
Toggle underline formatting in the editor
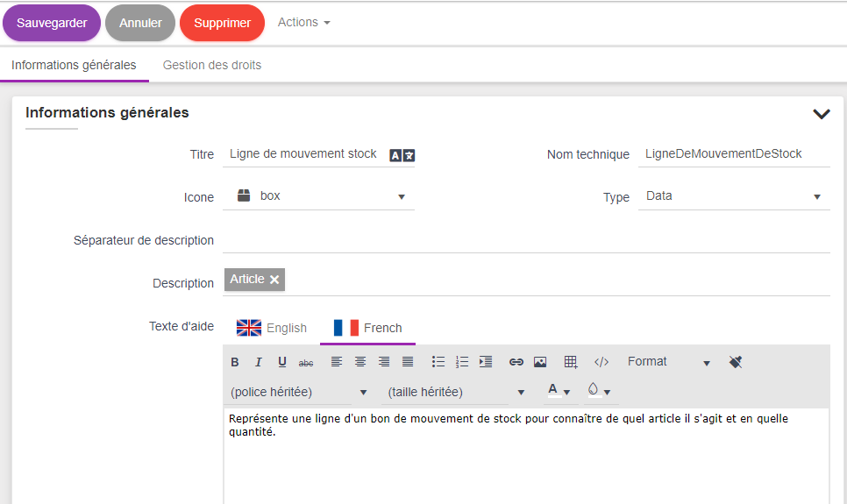tap(282, 362)
